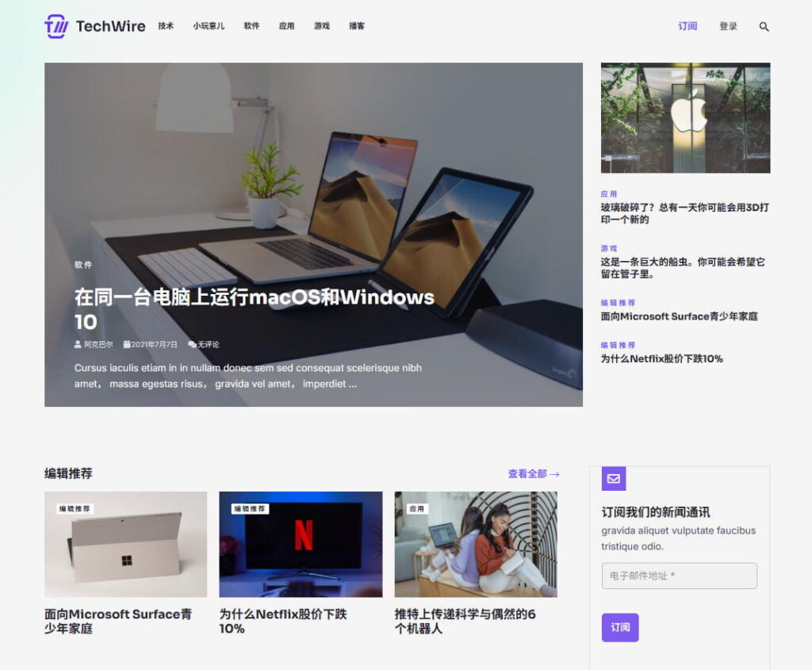Image resolution: width=812 pixels, height=670 pixels.
Task: Open the Netflix TV thumbnail
Action: tap(301, 544)
